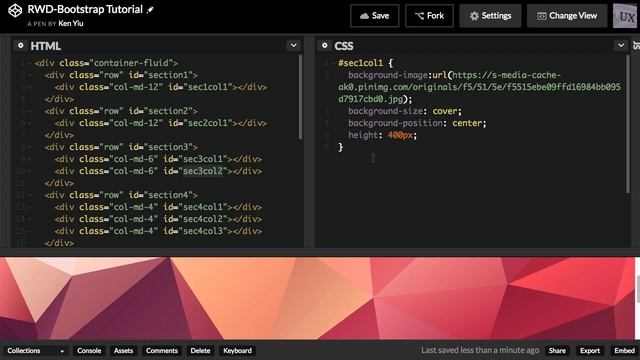Viewport: 640px width, 360px height.
Task: Click the preview pane scrollbar
Action: click(638, 289)
